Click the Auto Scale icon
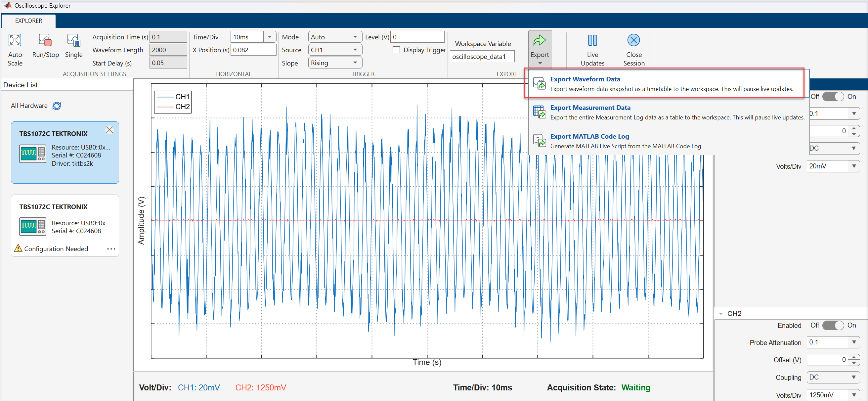The image size is (868, 401). (15, 40)
